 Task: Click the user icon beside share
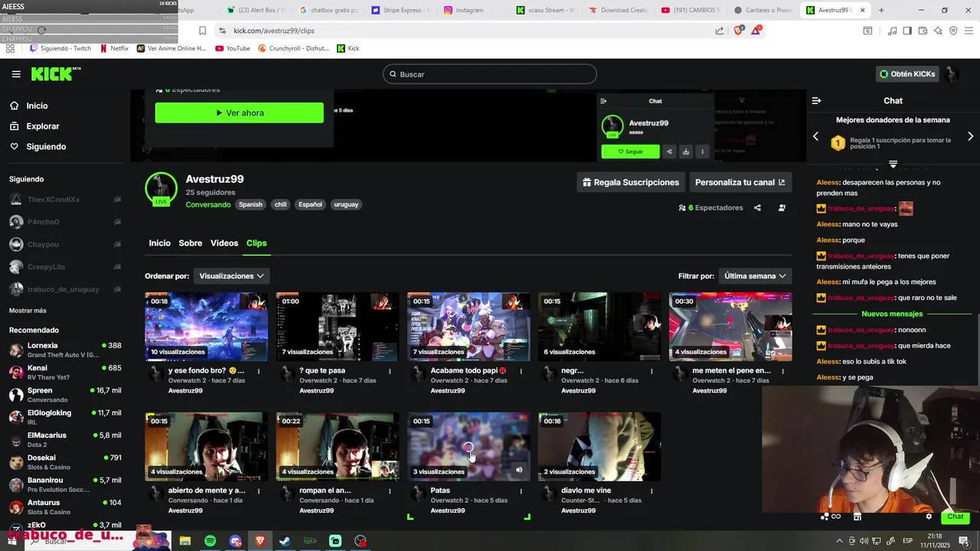click(782, 207)
